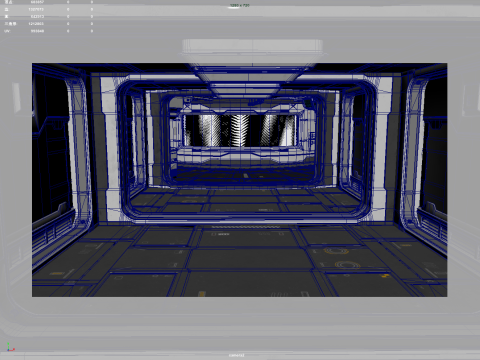This screenshot has width=480, height=360.
Task: Click the camera name label at viewport bottom
Action: click(236, 355)
